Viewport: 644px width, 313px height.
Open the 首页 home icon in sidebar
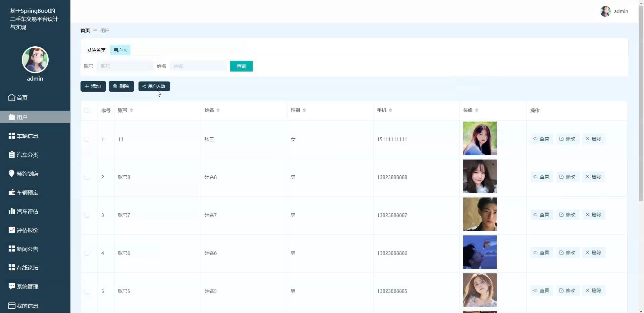coord(12,97)
